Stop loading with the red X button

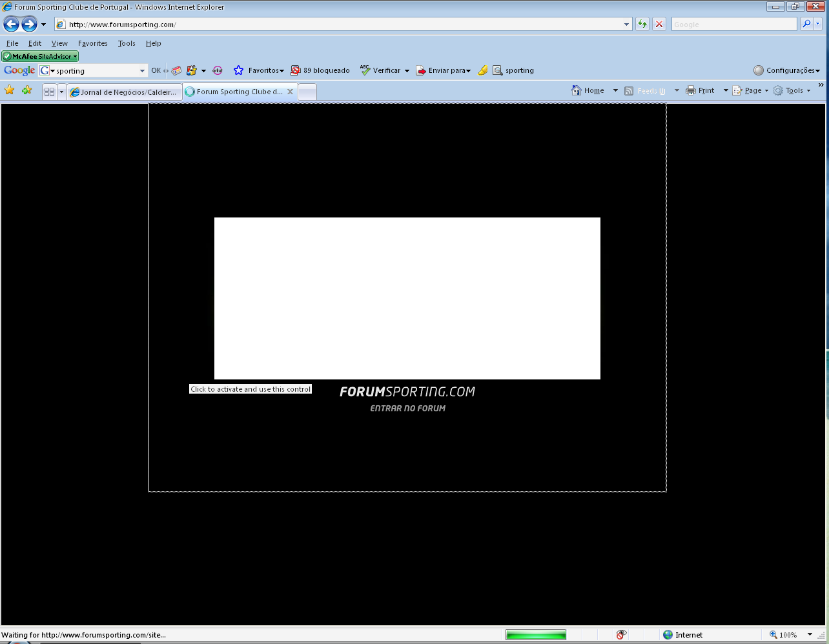(659, 25)
